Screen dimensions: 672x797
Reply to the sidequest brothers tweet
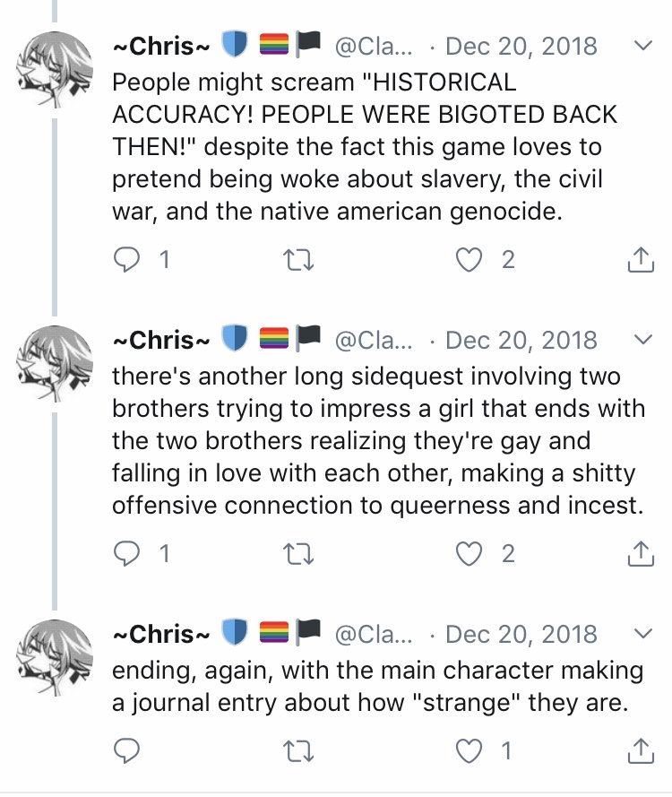126,553
